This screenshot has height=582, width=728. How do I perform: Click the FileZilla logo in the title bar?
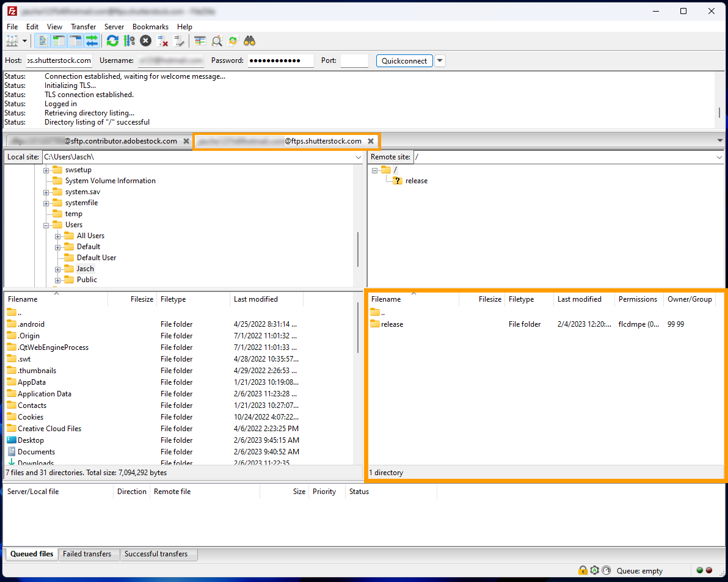(x=12, y=11)
